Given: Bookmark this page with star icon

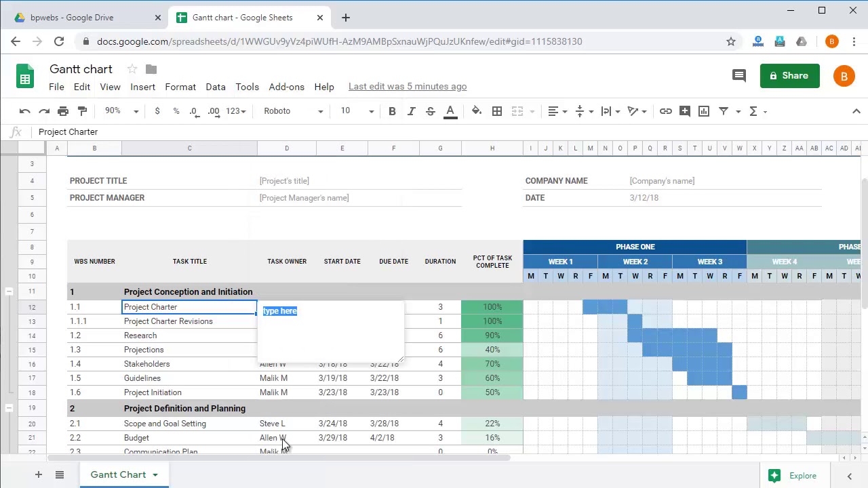Looking at the screenshot, I should [731, 41].
